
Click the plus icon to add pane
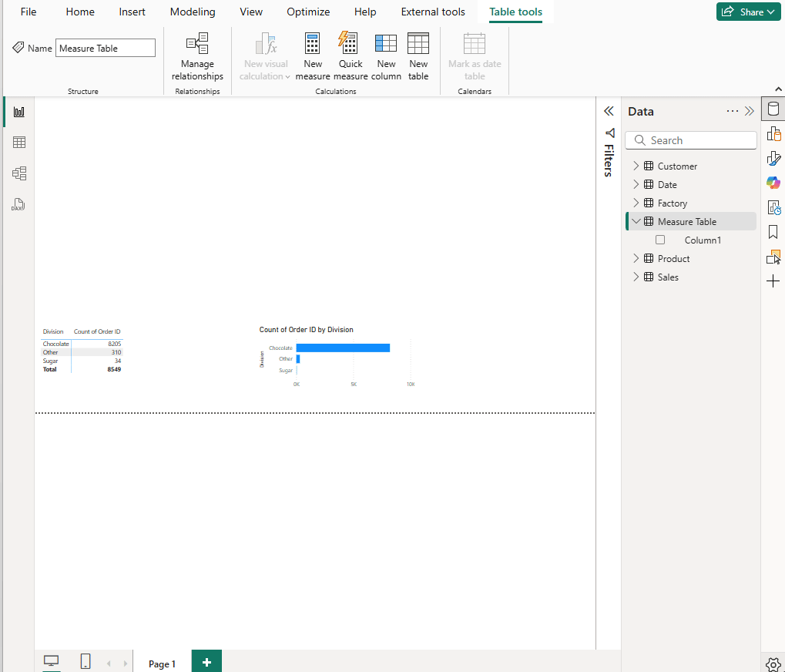[x=773, y=281]
